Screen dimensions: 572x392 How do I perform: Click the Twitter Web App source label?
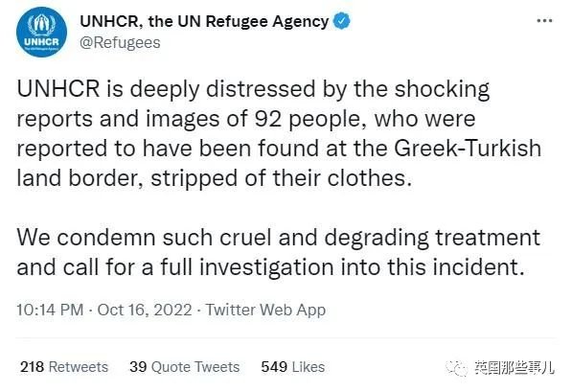click(265, 311)
